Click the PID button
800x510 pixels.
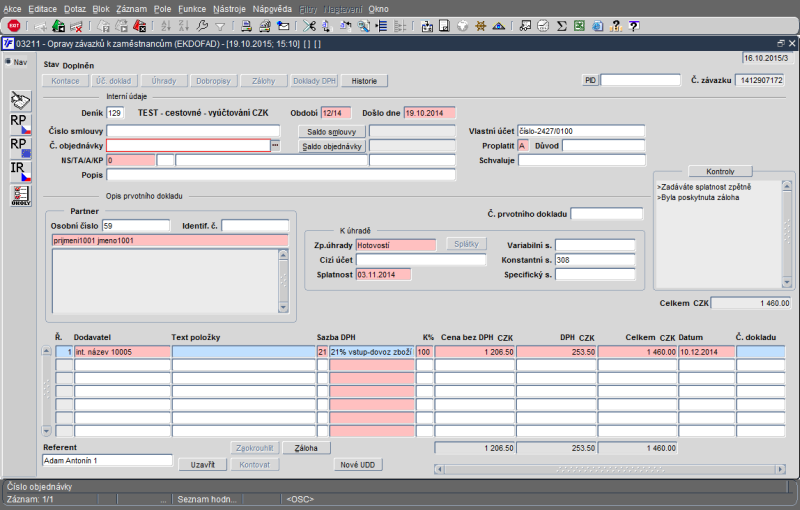pyautogui.click(x=590, y=80)
